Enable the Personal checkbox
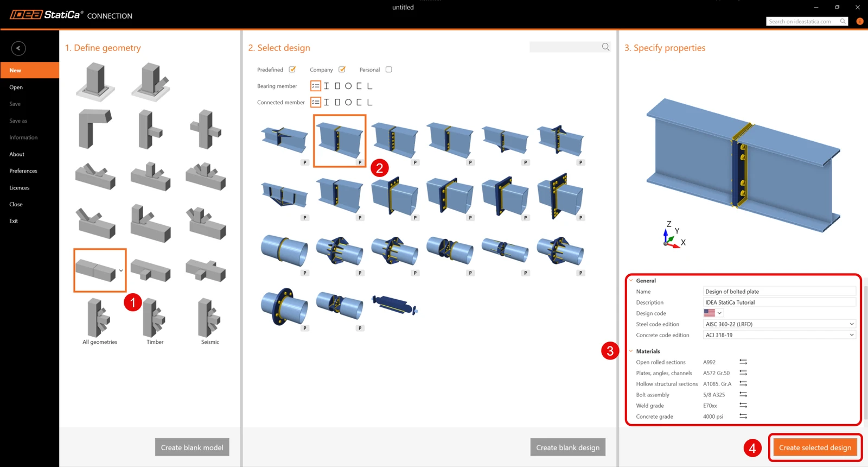 (x=388, y=70)
